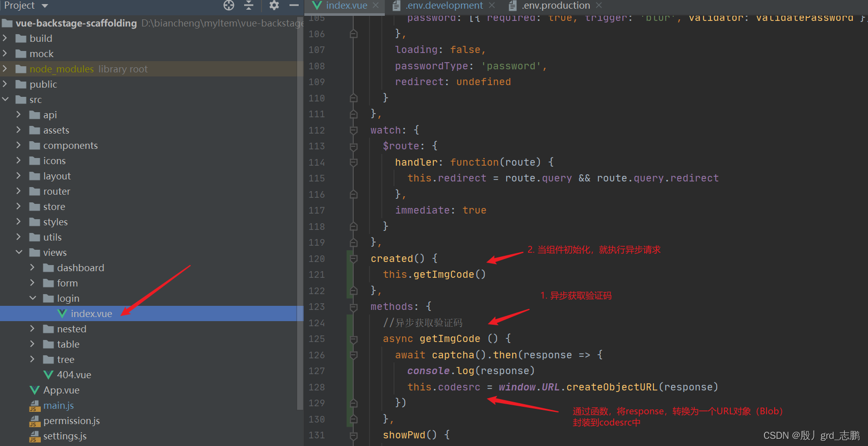Close the .env.development tab
868x446 pixels.
pyautogui.click(x=492, y=5)
